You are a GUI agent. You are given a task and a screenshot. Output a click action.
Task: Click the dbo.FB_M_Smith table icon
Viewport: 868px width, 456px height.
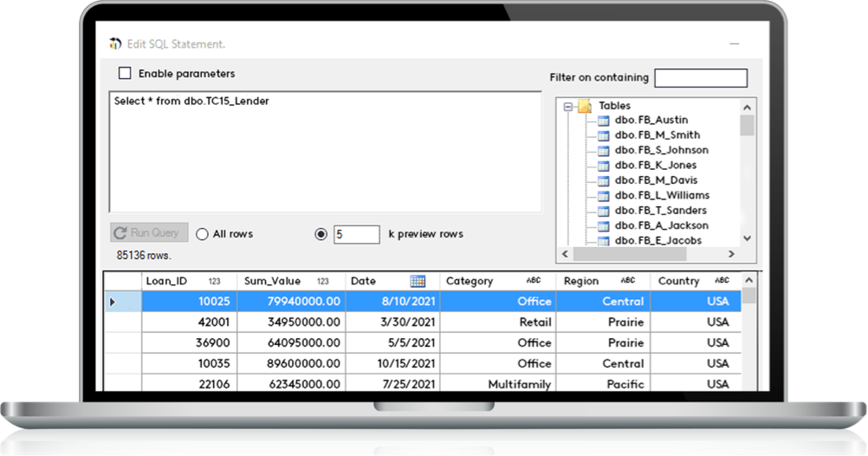(x=604, y=135)
